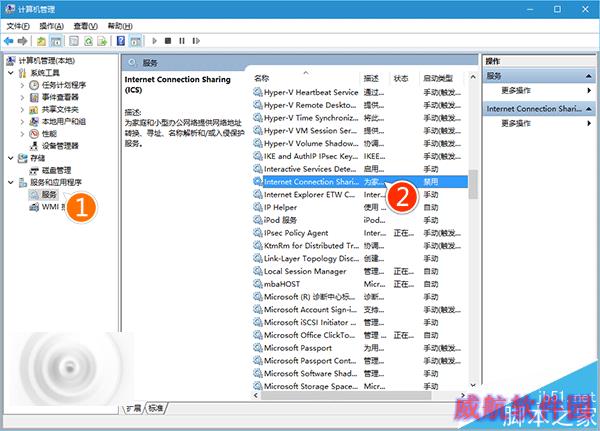
Task: Expand the 任务计划程序 branch arrow
Action: pyautogui.click(x=22, y=85)
